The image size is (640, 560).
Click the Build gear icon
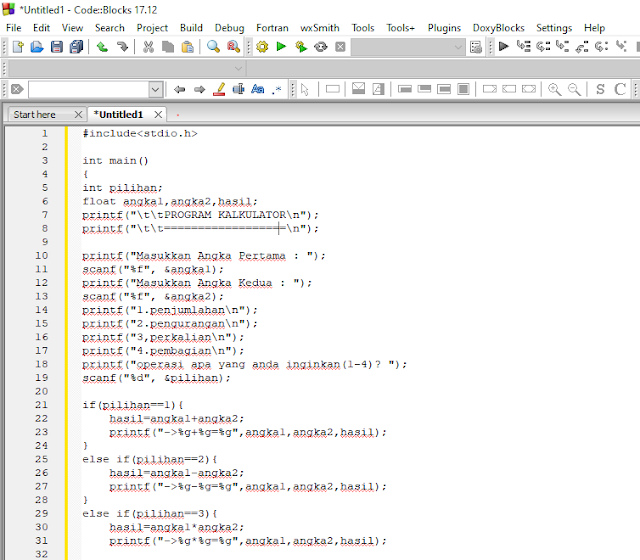262,47
